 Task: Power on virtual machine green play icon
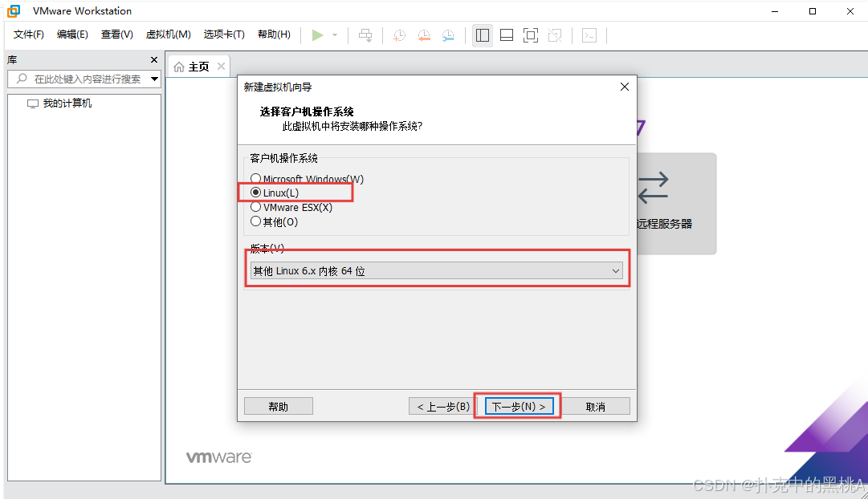tap(317, 35)
